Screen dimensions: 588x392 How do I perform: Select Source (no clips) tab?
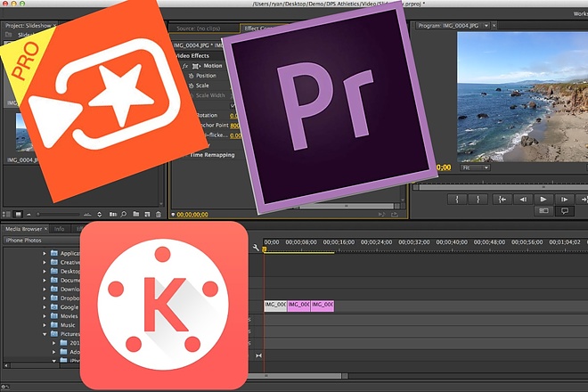[x=198, y=29]
